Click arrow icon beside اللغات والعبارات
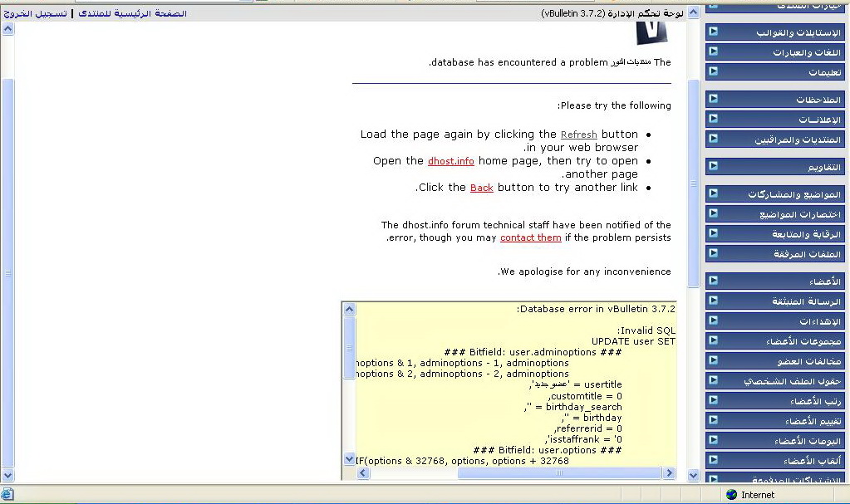 tap(713, 52)
